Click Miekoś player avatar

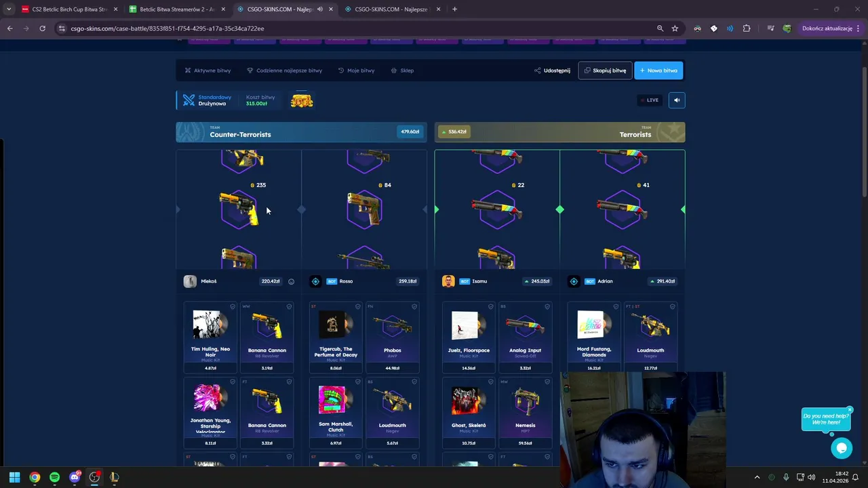pyautogui.click(x=190, y=281)
